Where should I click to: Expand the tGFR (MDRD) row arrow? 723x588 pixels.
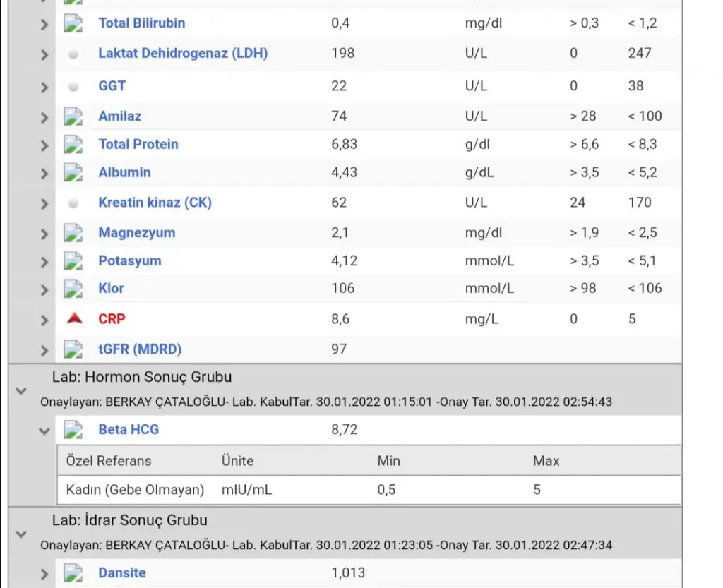(44, 350)
